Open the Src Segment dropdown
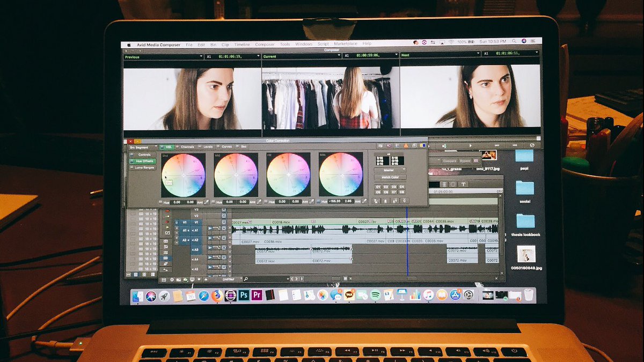This screenshot has width=644, height=362. (143, 147)
